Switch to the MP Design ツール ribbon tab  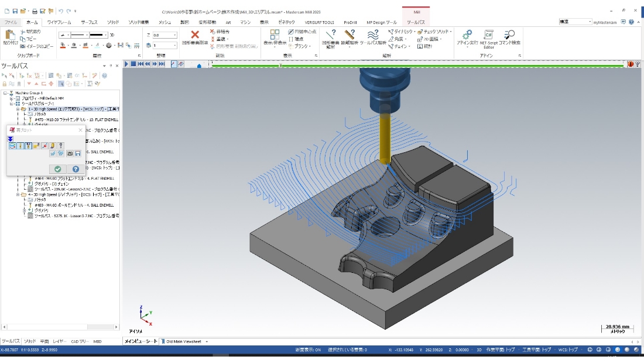382,22
